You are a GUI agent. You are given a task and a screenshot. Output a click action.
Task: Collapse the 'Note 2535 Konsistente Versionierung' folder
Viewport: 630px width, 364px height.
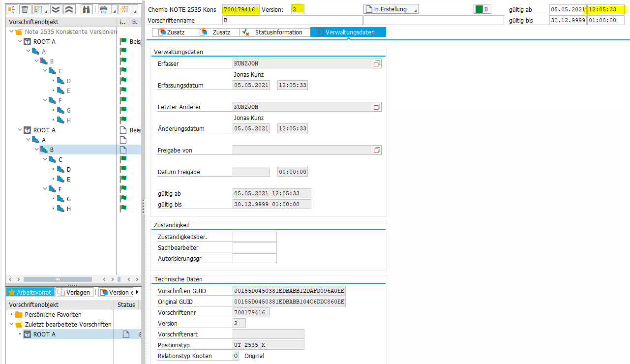[x=12, y=31]
